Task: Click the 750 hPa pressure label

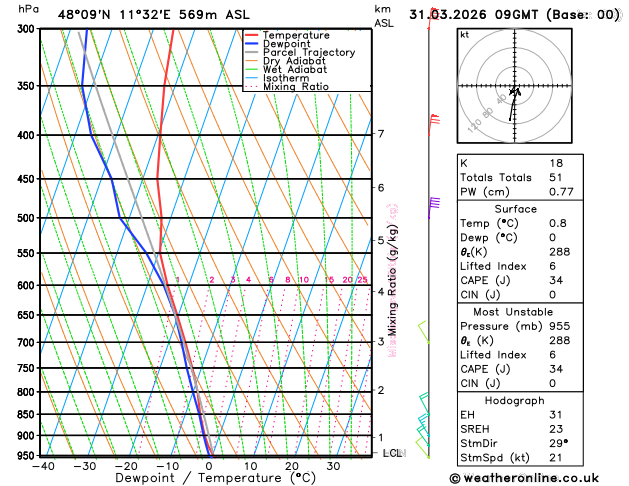Action: 28,368
